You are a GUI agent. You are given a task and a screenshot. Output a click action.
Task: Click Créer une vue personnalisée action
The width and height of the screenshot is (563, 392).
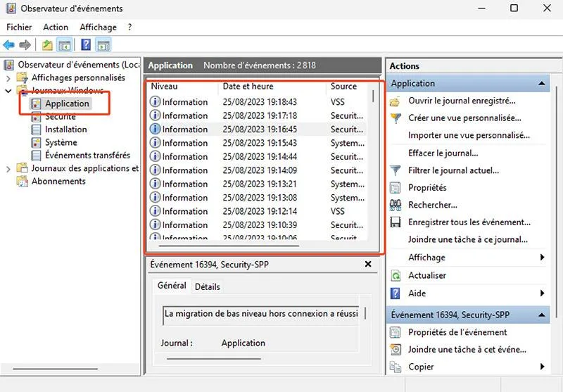point(464,118)
